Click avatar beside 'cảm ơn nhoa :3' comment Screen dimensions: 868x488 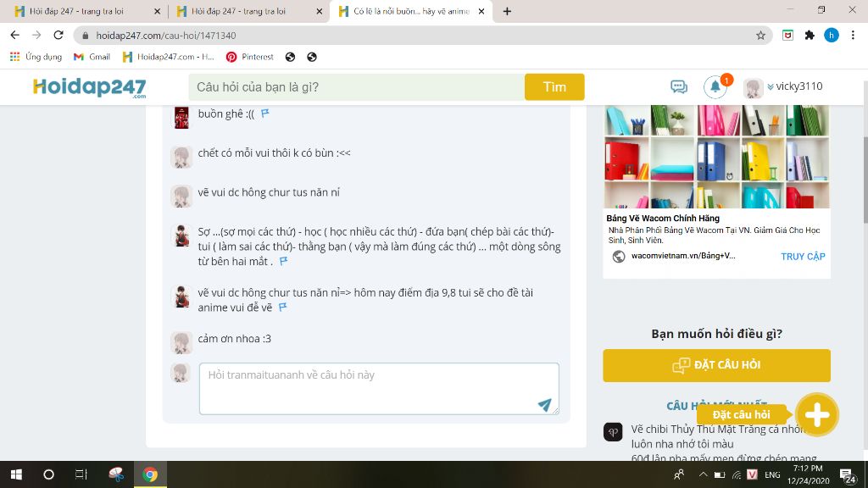tap(181, 342)
